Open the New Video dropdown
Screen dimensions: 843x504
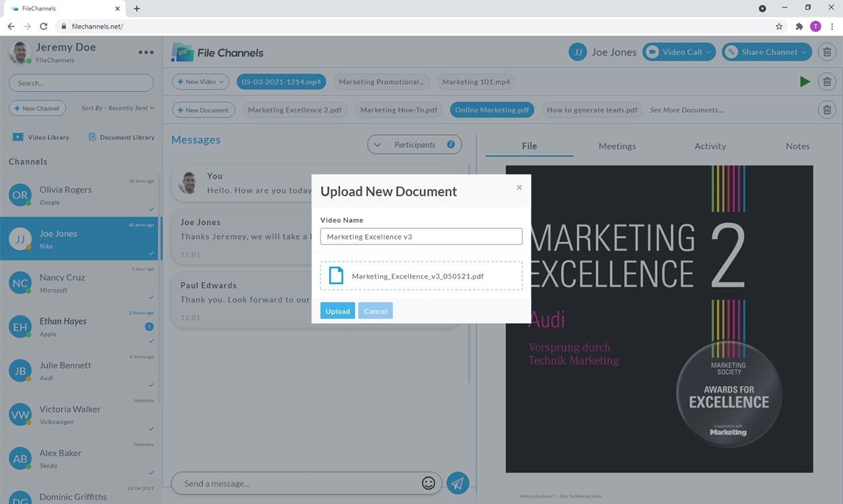coord(200,82)
